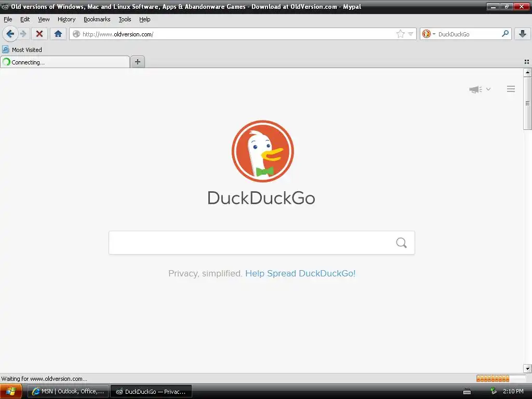
Task: Click the DuckDuckGo megaphone icon
Action: coord(475,89)
